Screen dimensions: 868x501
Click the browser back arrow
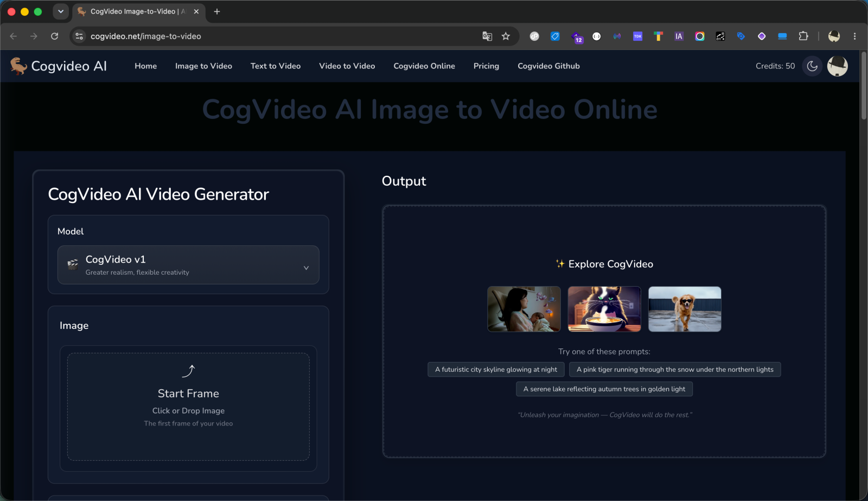[14, 36]
